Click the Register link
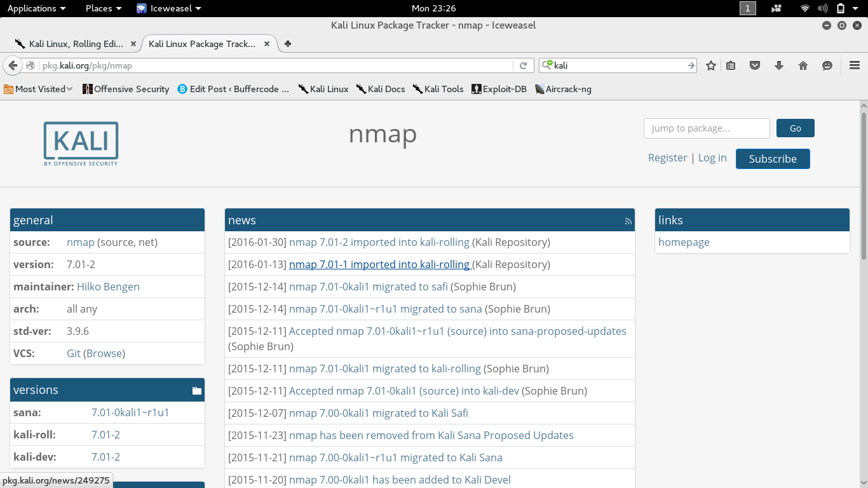 pyautogui.click(x=667, y=158)
